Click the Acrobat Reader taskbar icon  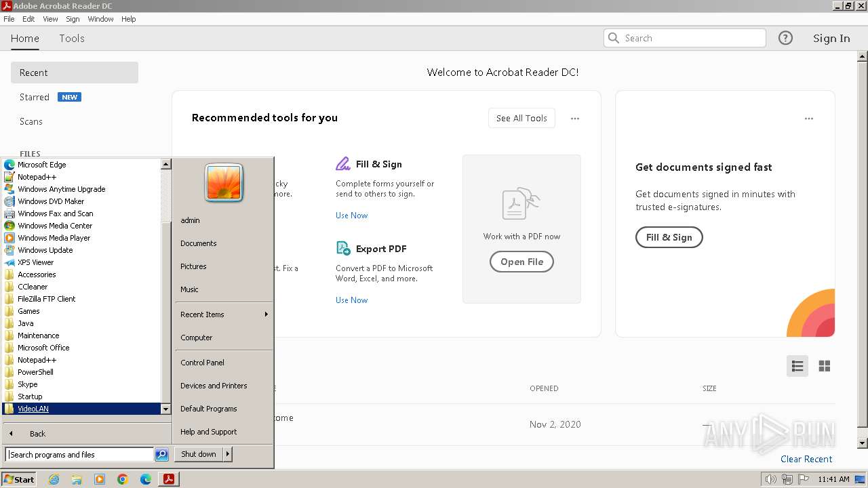pyautogui.click(x=168, y=479)
